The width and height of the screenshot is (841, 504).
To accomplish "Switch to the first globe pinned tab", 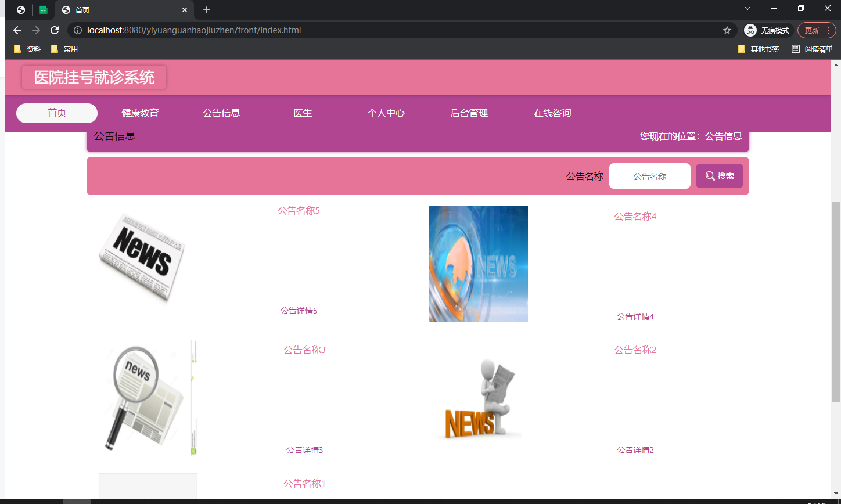I will click(x=21, y=10).
